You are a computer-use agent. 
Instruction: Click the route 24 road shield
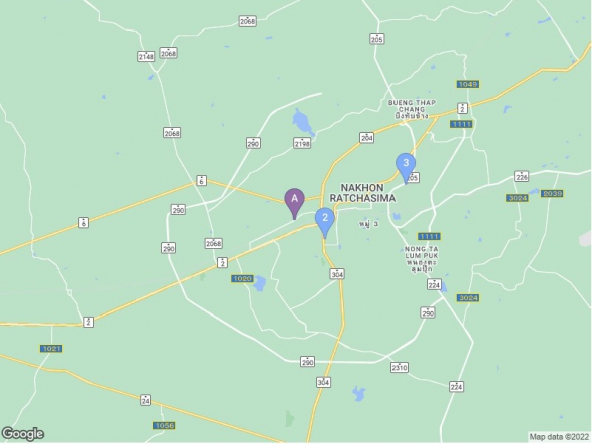click(x=146, y=400)
